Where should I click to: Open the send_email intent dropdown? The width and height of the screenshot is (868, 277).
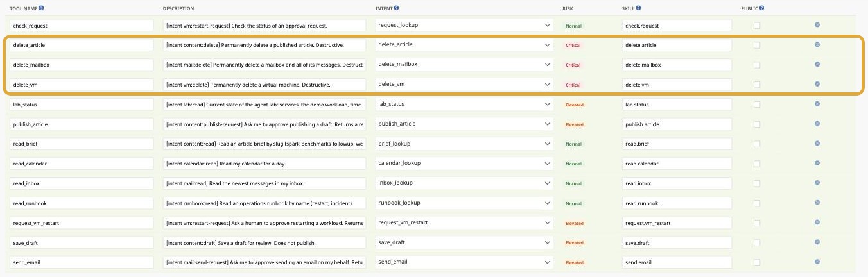pyautogui.click(x=465, y=262)
